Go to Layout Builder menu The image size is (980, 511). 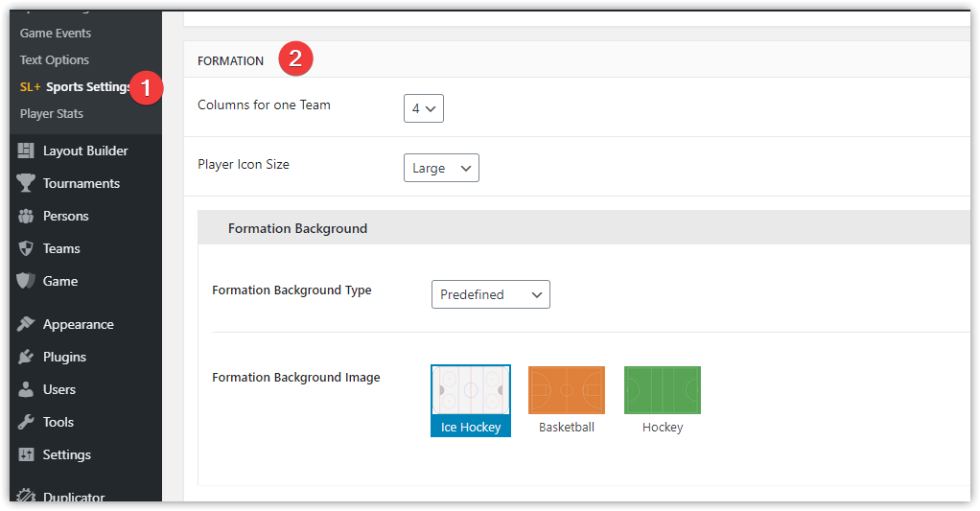click(85, 151)
